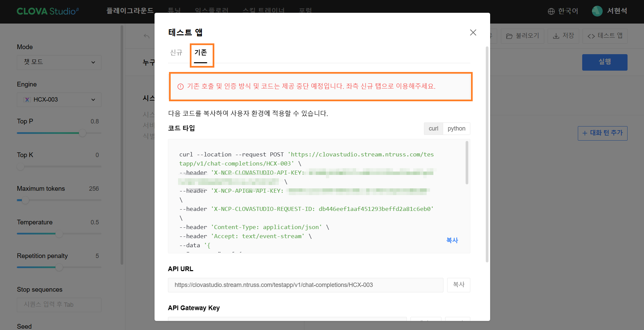Adjust the Maximum tokens slider
This screenshot has width=644, height=330.
coord(25,200)
